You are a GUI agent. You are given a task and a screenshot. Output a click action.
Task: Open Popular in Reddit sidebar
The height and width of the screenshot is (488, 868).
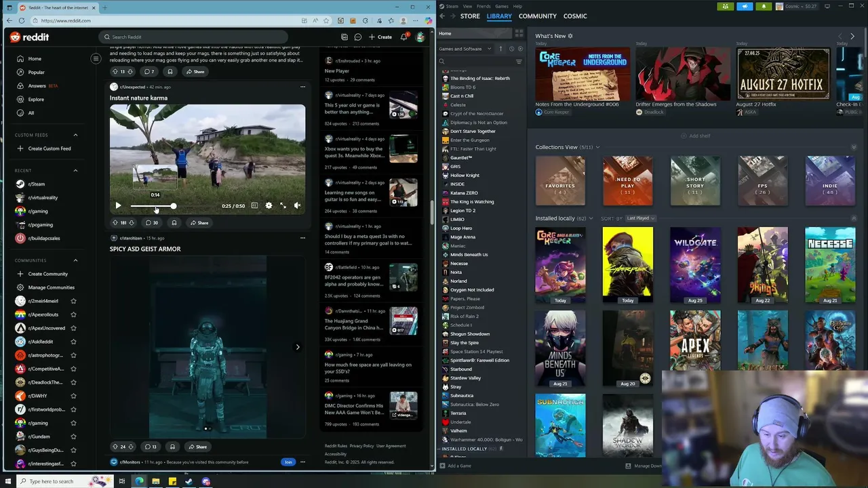[x=37, y=72]
